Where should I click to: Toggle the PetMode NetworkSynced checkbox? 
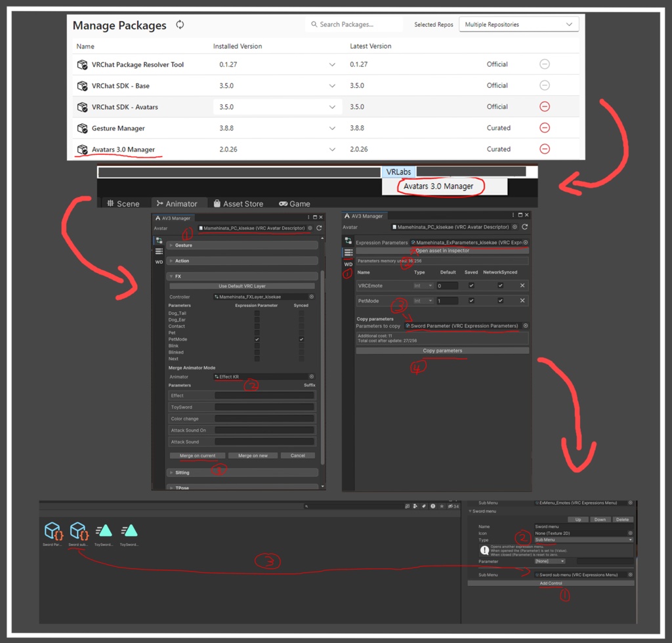(500, 301)
